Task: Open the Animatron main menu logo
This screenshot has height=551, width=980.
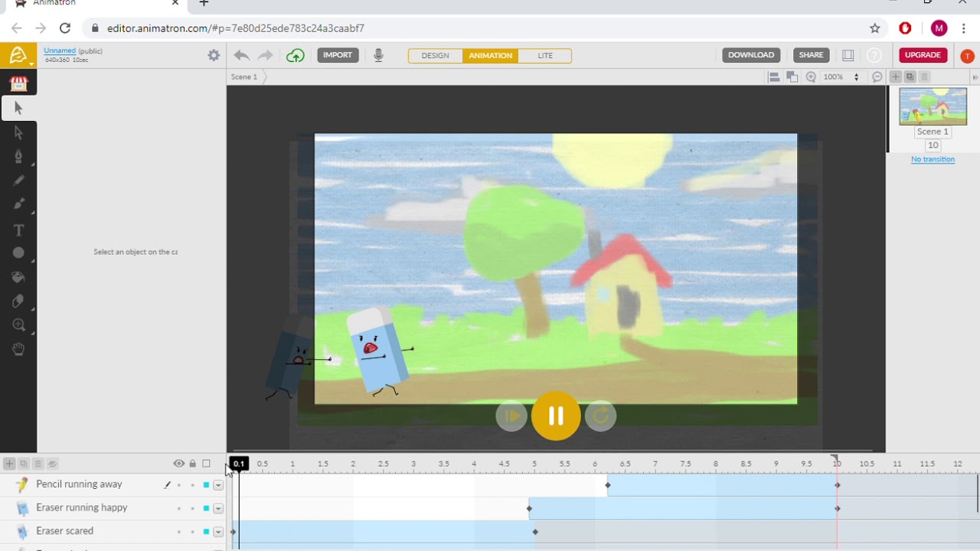Action: click(x=18, y=55)
